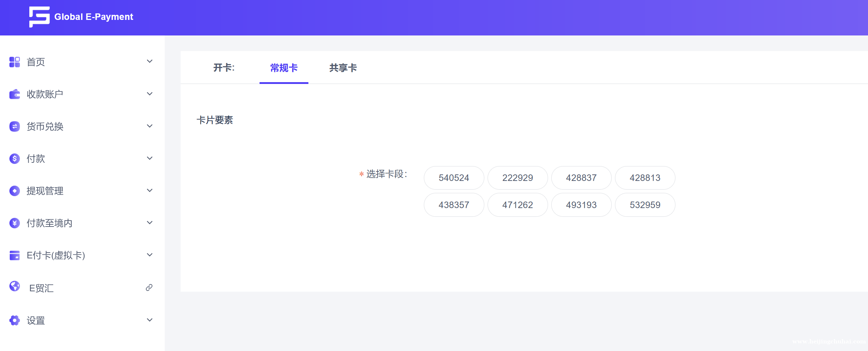Open the 收款账户 sidebar menu item

tap(82, 94)
